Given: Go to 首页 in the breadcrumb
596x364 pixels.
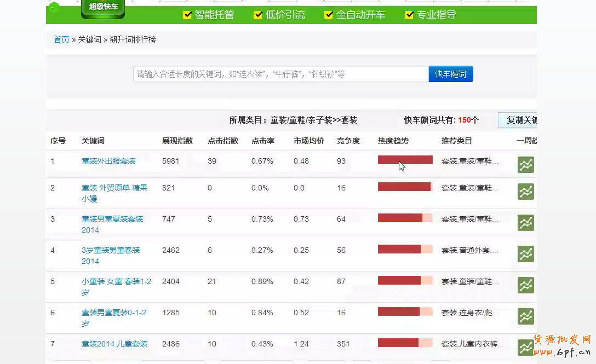Looking at the screenshot, I should (x=61, y=40).
